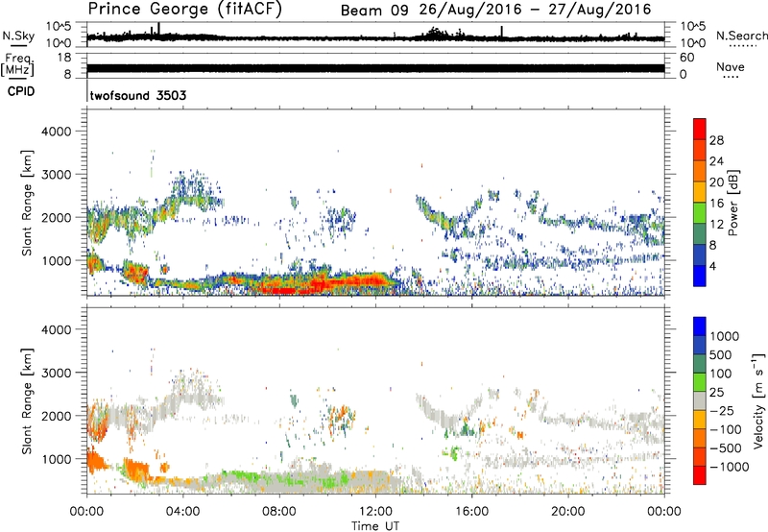Click the 20:00 time tick label
This screenshot has width=768, height=532.
[x=567, y=512]
